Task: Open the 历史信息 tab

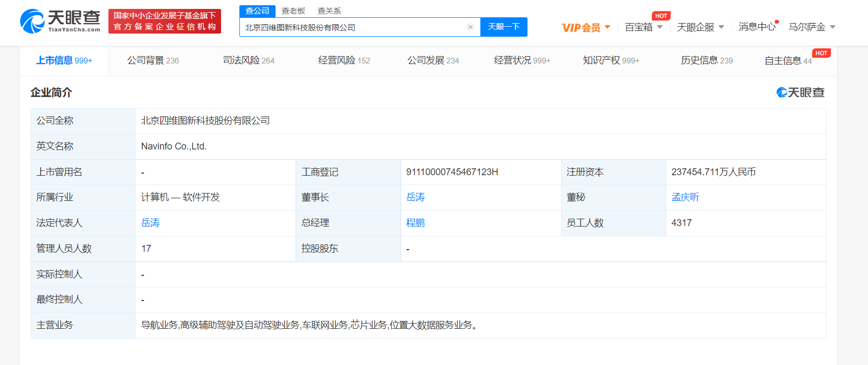Action: [x=707, y=61]
